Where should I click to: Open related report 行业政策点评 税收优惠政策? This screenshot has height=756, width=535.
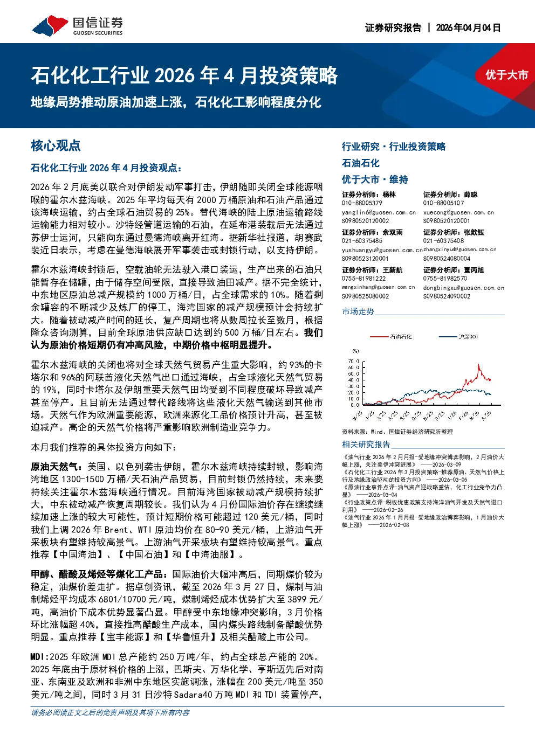(x=422, y=506)
